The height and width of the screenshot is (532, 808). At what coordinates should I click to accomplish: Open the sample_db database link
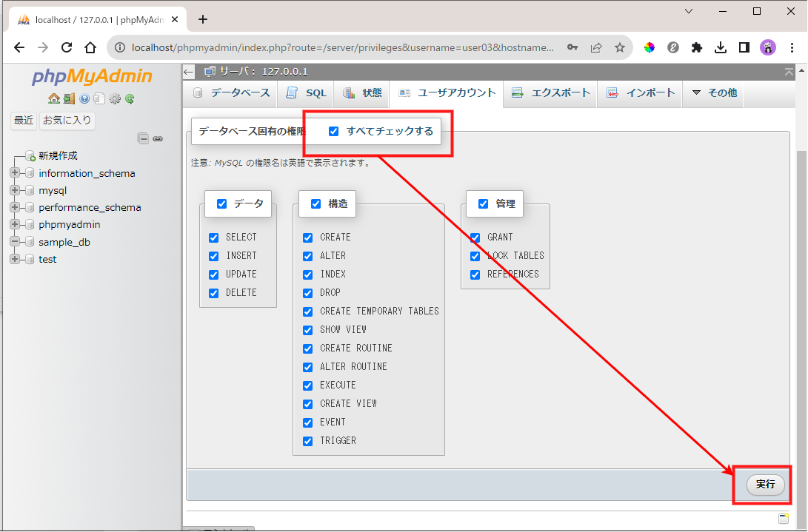point(64,242)
